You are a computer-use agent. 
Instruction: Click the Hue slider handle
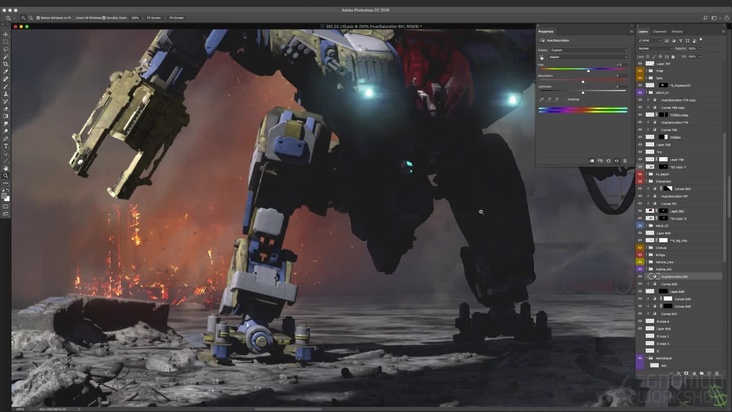point(588,70)
